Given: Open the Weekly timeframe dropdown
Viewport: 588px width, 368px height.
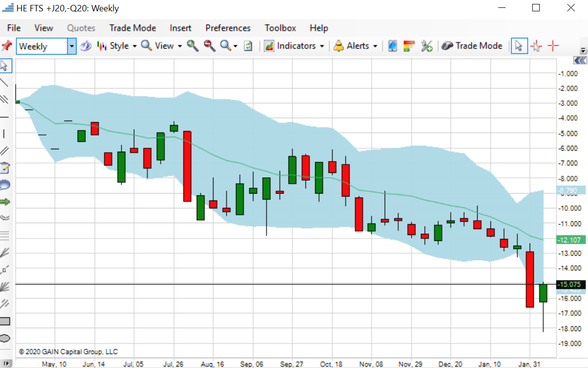Looking at the screenshot, I should [x=72, y=46].
